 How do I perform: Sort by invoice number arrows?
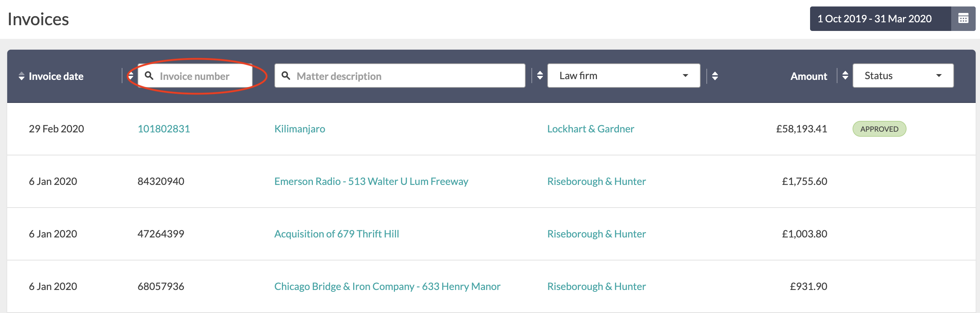point(130,76)
